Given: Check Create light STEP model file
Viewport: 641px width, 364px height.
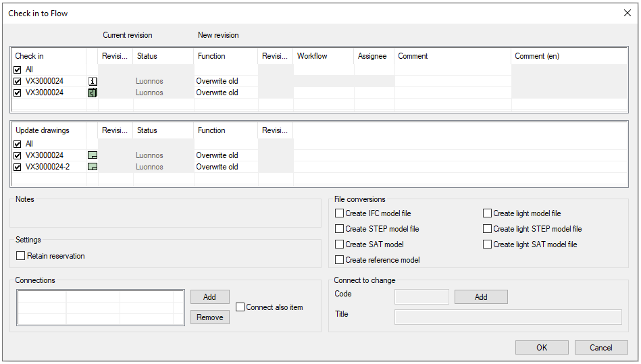Looking at the screenshot, I should pyautogui.click(x=488, y=229).
